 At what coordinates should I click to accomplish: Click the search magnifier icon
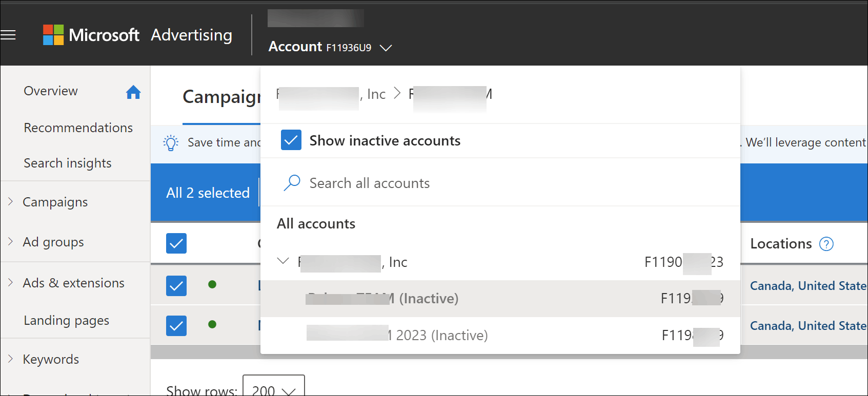tap(292, 183)
